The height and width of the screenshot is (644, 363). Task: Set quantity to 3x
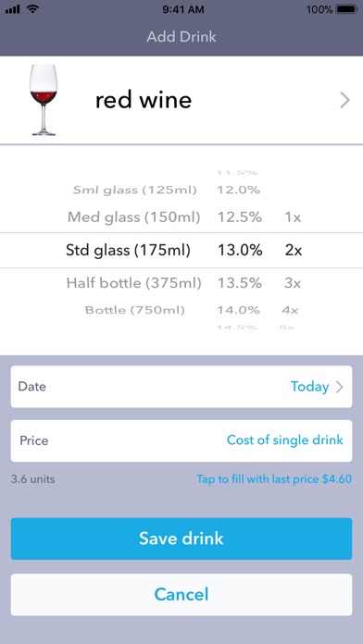pyautogui.click(x=293, y=283)
